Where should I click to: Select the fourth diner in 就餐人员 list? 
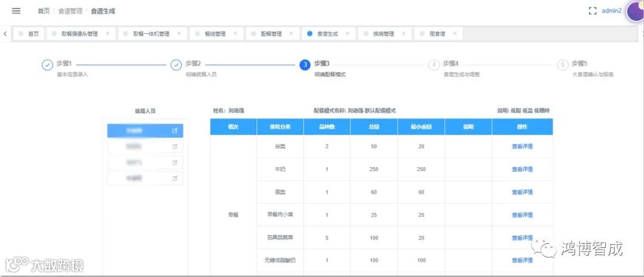[x=145, y=178]
